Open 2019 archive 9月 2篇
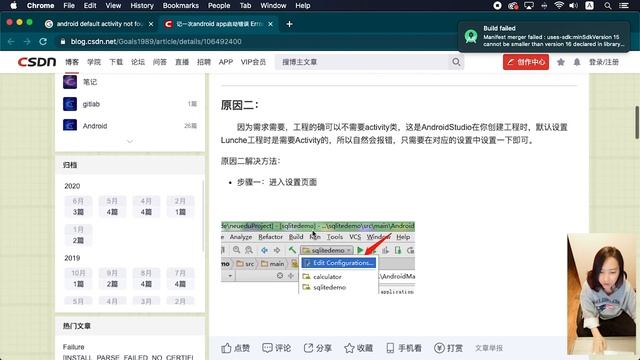Viewport: 640px width, 360px height. point(112,278)
